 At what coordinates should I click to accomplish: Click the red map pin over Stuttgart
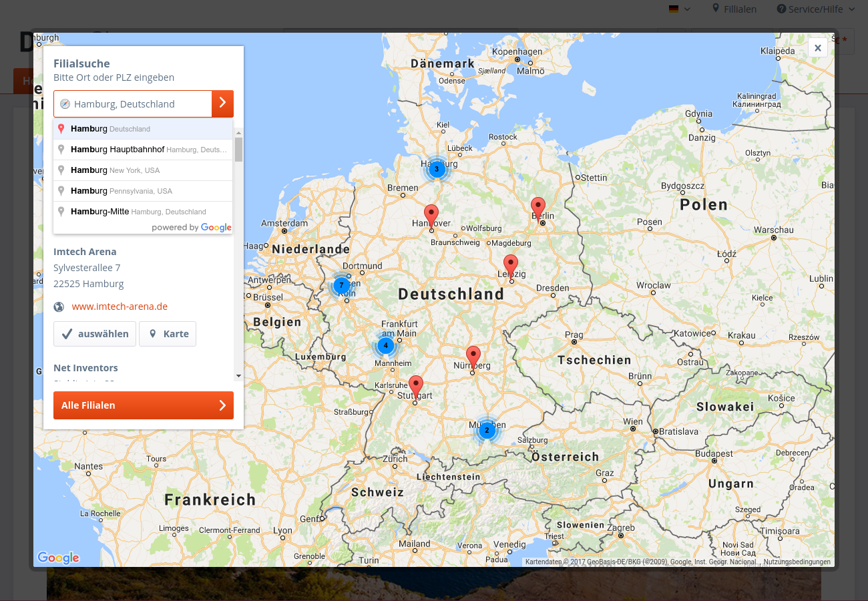[x=416, y=387]
